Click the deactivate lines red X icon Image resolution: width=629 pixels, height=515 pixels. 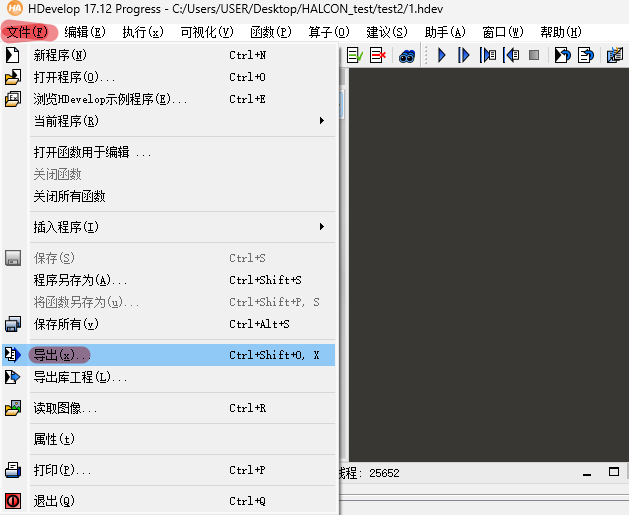pyautogui.click(x=378, y=55)
